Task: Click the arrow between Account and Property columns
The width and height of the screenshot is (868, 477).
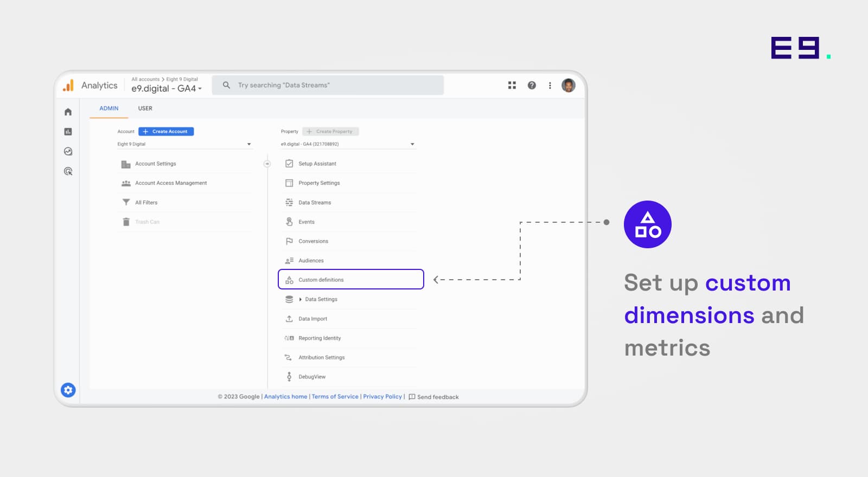Action: coord(267,164)
